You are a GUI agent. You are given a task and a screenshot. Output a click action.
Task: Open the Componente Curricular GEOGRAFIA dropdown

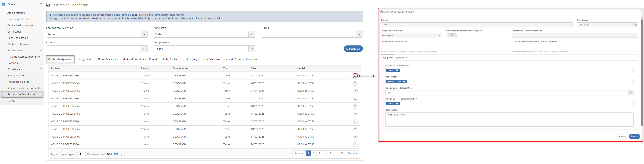[x=411, y=36]
